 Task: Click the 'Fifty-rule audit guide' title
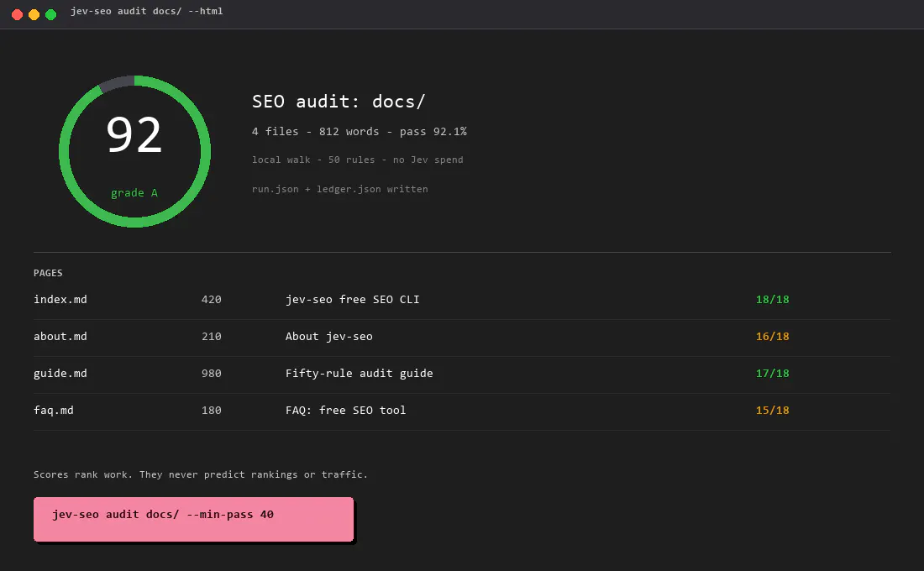(x=359, y=373)
